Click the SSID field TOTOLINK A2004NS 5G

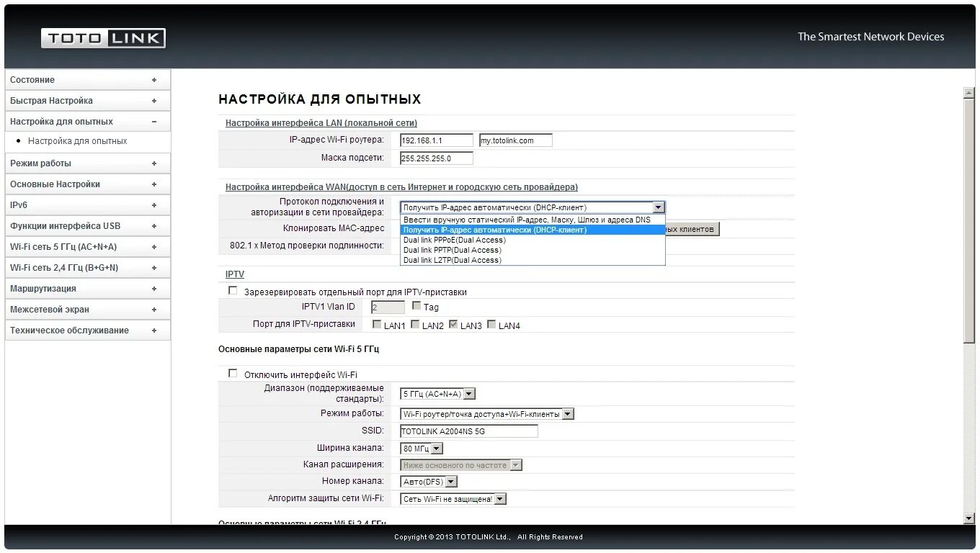pyautogui.click(x=469, y=431)
